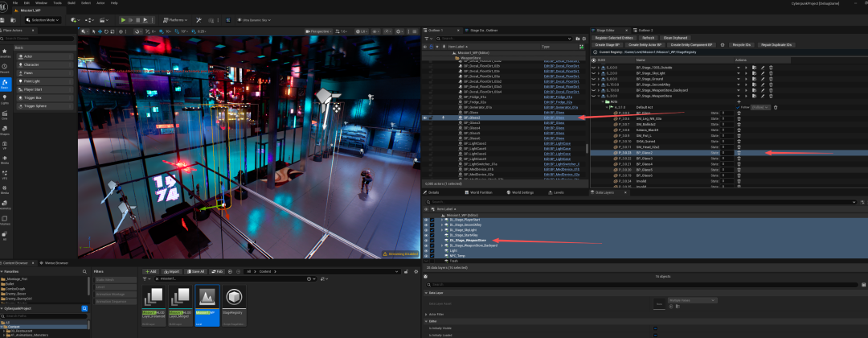Click the Outliner 1 filter funnel icon
This screenshot has height=338, width=868.
428,39
